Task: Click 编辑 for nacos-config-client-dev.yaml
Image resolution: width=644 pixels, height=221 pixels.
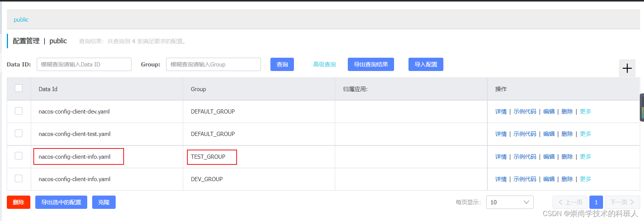Action: (x=549, y=112)
